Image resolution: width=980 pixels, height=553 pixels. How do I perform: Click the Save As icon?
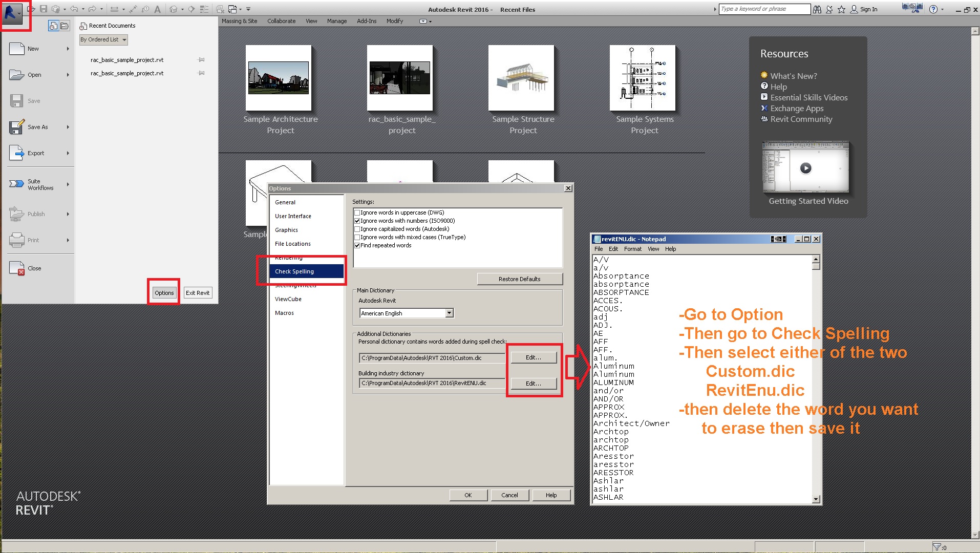click(x=17, y=127)
